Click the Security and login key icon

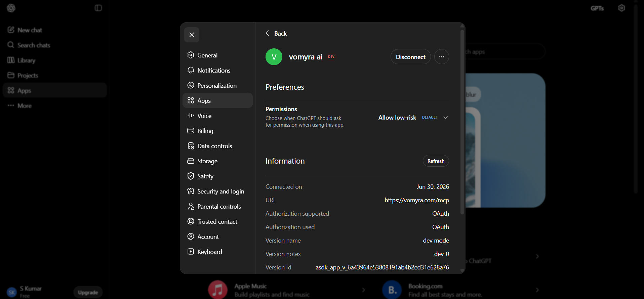(x=191, y=191)
